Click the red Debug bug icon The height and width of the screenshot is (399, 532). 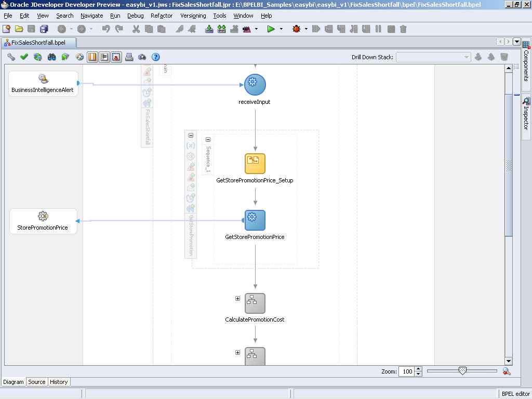pyautogui.click(x=296, y=29)
